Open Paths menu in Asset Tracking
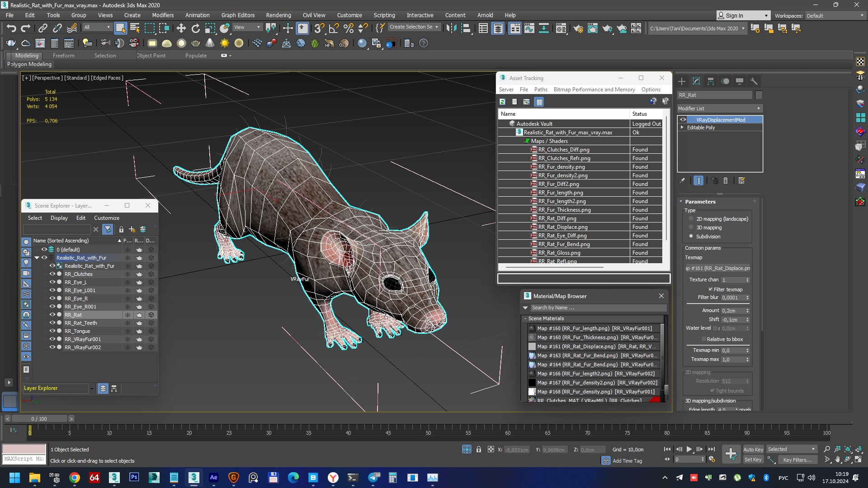This screenshot has height=488, width=868. (x=540, y=90)
